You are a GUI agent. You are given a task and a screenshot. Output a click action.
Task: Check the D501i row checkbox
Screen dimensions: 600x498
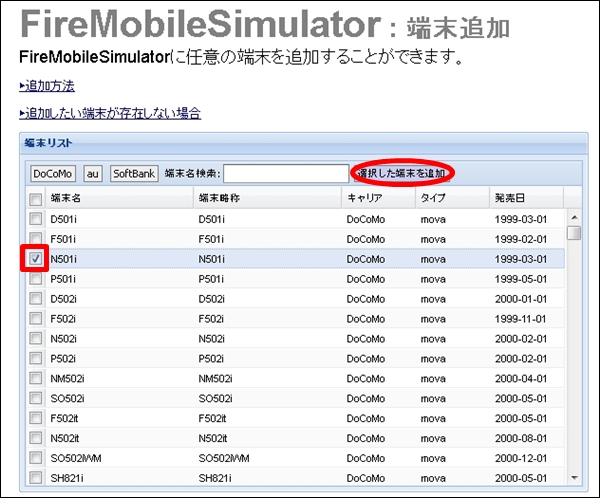(36, 219)
